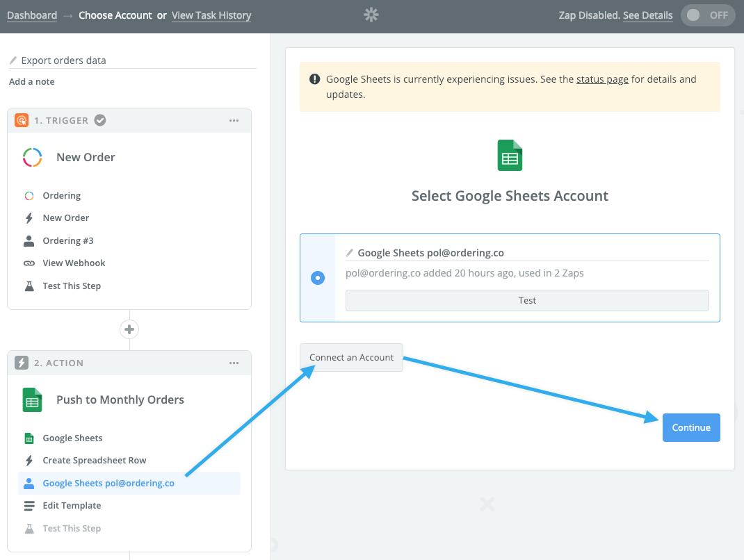Screen dimensions: 744x560
Task: Click the large Google Sheets logo in main panel
Action: tap(510, 155)
